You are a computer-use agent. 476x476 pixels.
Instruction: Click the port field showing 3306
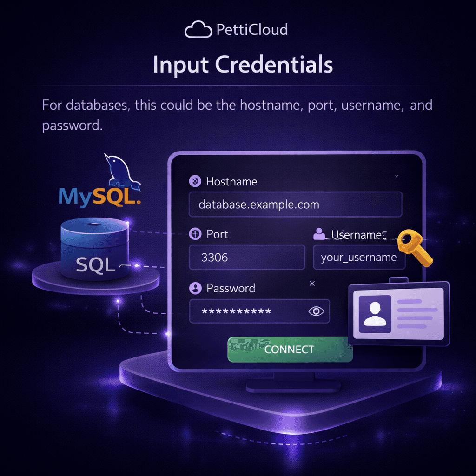[247, 258]
